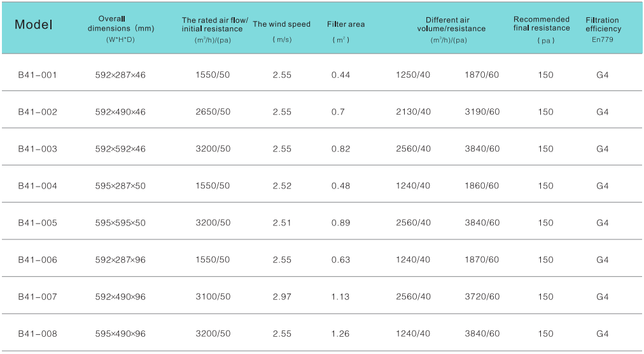Click the 2.97 wind speed value
Viewport: 644px width, 354px height.
click(x=281, y=297)
